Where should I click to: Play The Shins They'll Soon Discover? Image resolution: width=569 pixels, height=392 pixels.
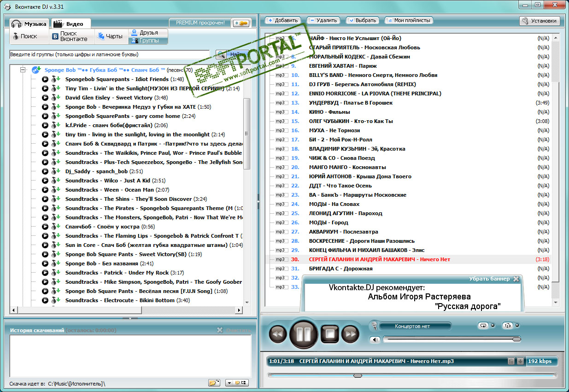coord(45,199)
